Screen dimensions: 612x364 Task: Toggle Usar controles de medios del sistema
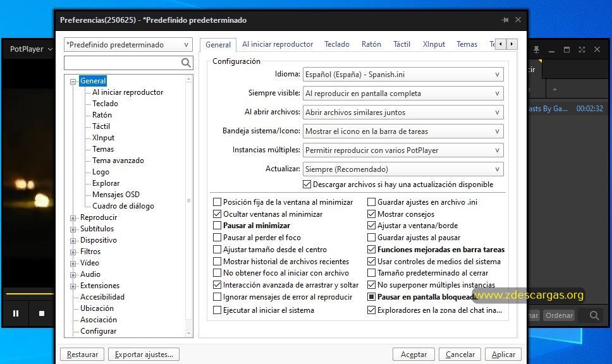(371, 262)
